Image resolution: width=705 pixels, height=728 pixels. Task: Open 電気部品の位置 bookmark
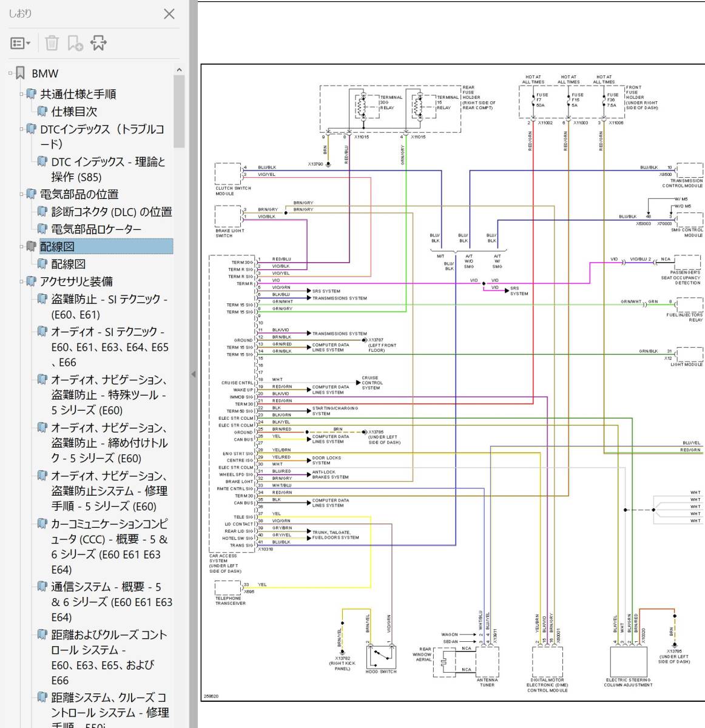click(79, 194)
